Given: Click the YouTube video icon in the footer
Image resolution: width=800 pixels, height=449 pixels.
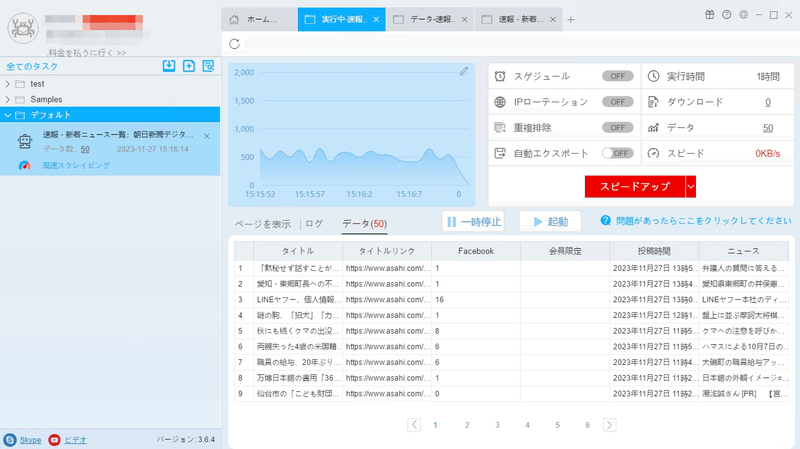Looking at the screenshot, I should pyautogui.click(x=54, y=440).
